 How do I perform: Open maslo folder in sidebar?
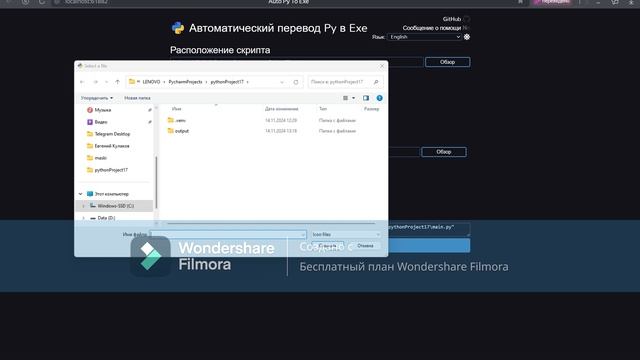pyautogui.click(x=100, y=158)
